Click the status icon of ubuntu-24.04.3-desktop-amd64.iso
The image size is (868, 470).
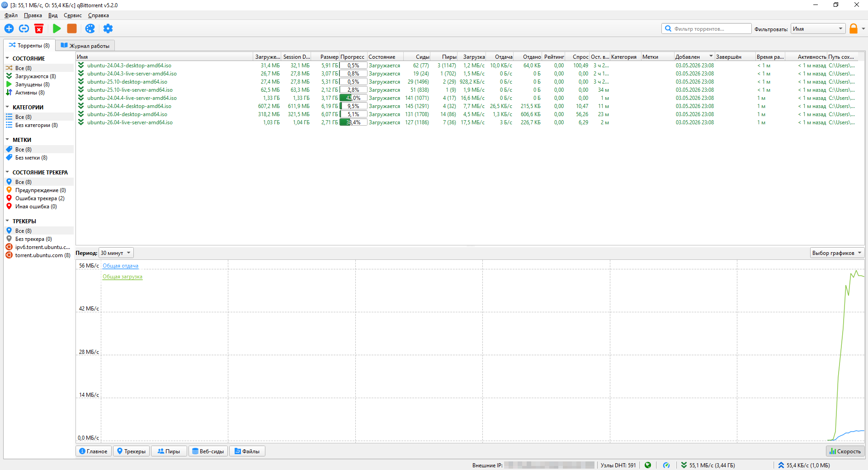pos(81,65)
